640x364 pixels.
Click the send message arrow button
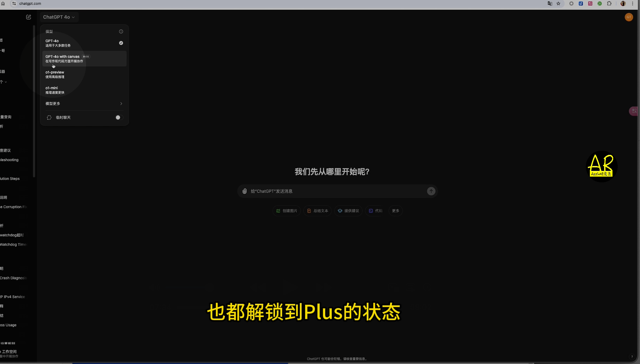(431, 191)
